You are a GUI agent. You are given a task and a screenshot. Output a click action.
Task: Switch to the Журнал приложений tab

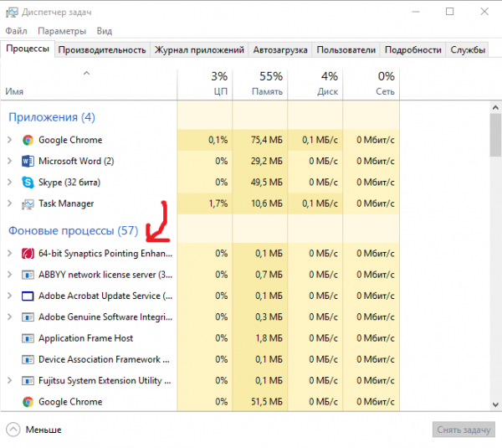pos(199,50)
